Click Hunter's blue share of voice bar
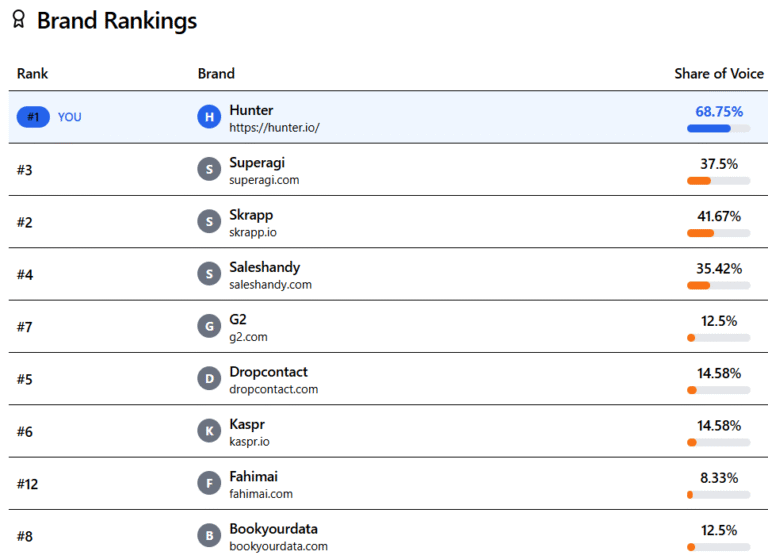 [x=709, y=128]
